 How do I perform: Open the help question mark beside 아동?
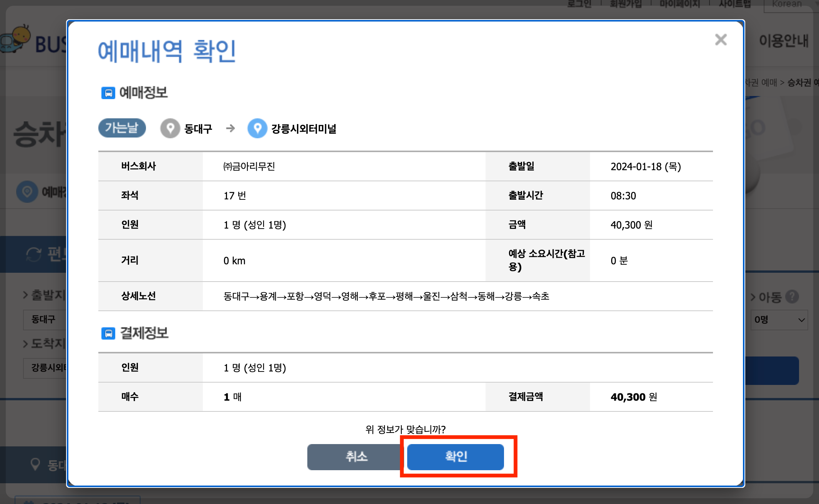(x=792, y=296)
